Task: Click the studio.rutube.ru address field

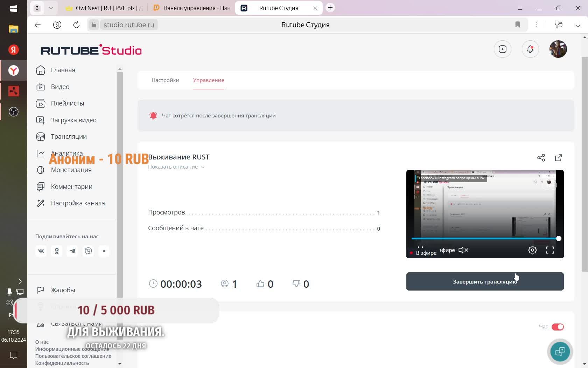Action: (x=129, y=25)
